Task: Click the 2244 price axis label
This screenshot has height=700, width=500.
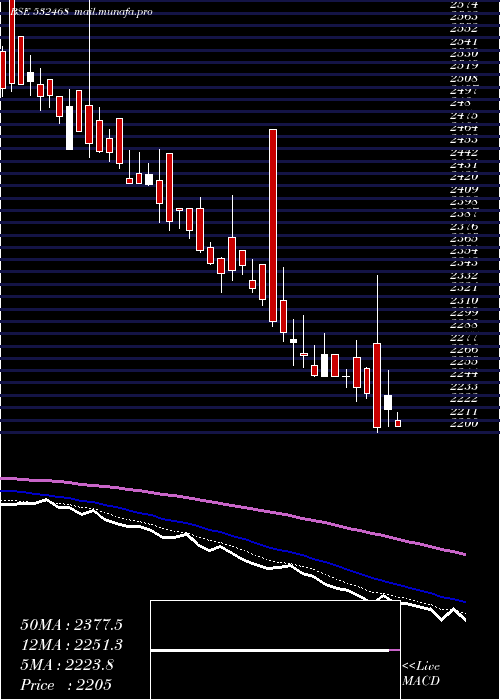Action: [x=464, y=374]
